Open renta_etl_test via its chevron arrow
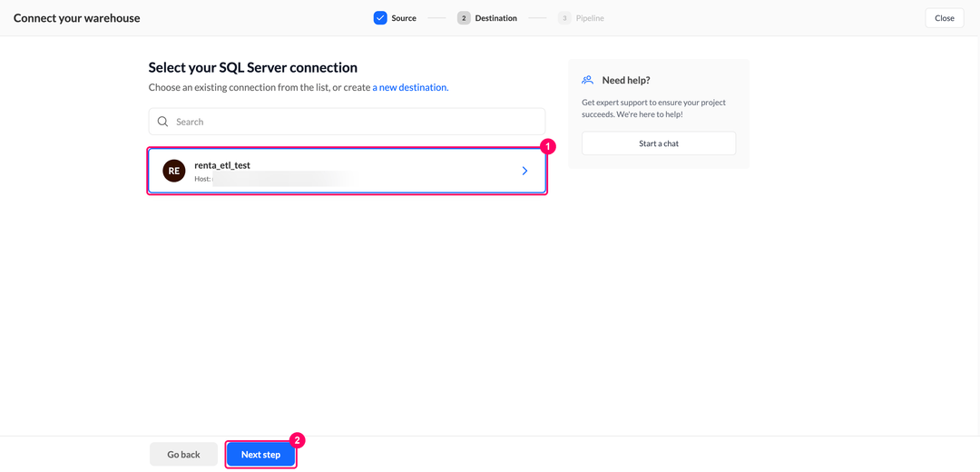980x472 pixels. pyautogui.click(x=524, y=171)
